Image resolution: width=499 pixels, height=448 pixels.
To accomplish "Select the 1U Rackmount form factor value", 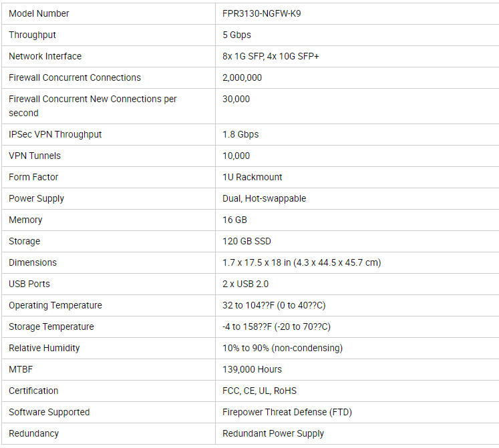I will pos(253,177).
